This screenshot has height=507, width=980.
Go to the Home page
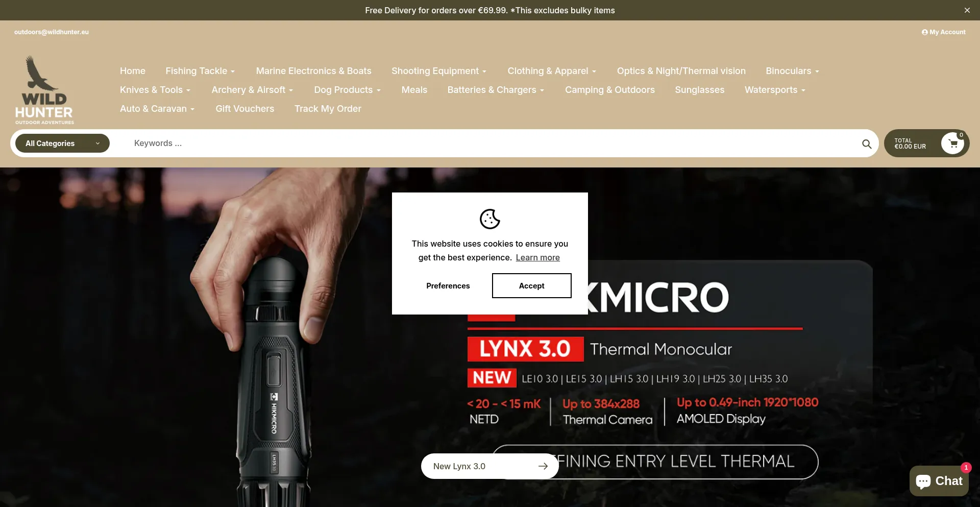(133, 71)
